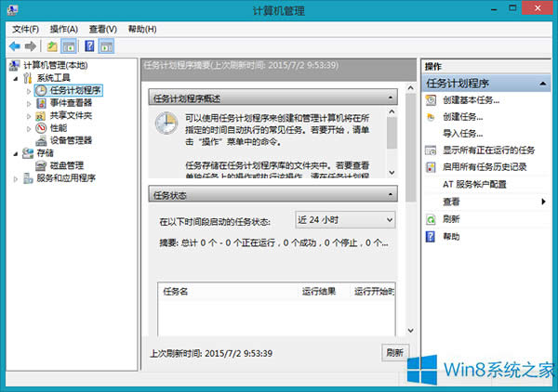The width and height of the screenshot is (558, 392).
Task: Click the 存储 icon
Action: coord(28,153)
